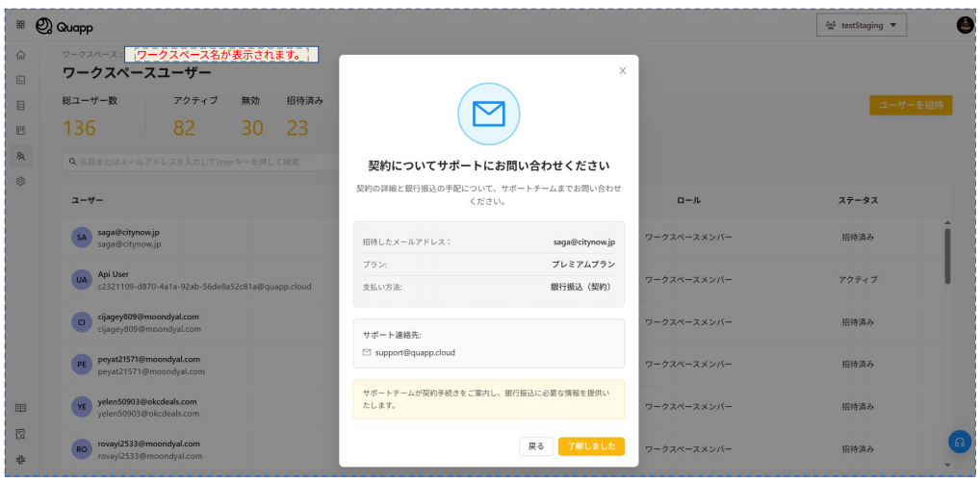This screenshot has width=980, height=483.
Task: Open the home icon in sidebar
Action: pyautogui.click(x=20, y=56)
